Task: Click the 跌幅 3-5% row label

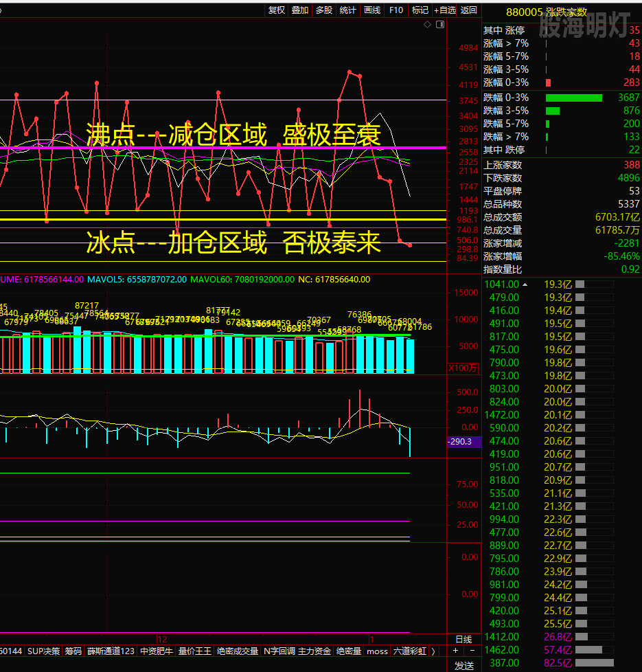Action: 506,111
